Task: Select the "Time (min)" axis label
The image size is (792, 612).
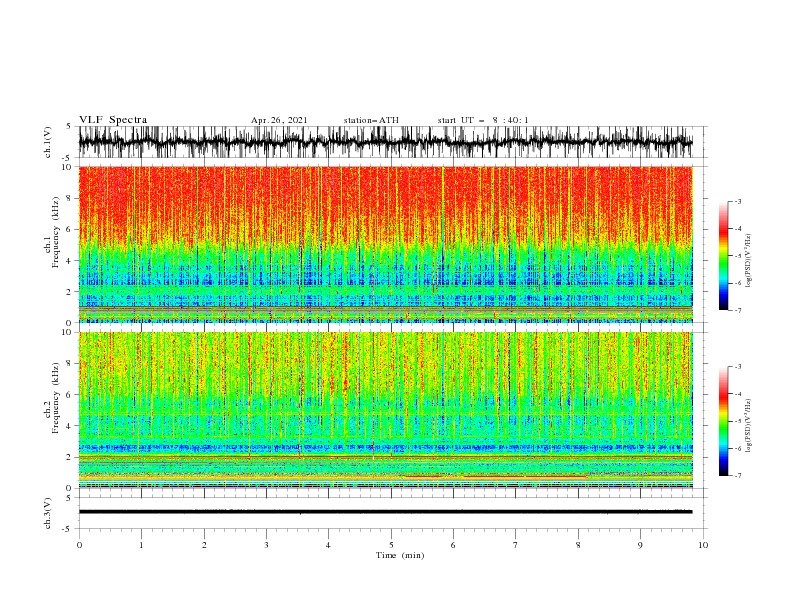Action: point(400,555)
